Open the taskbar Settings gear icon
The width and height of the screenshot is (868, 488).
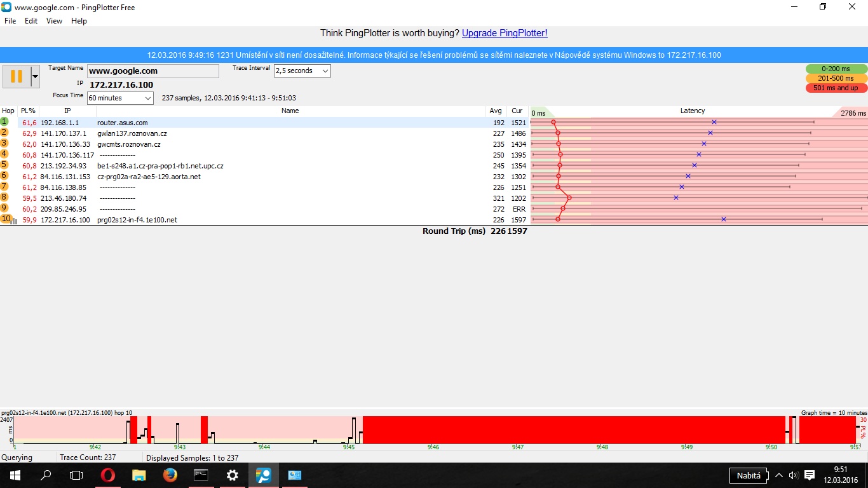point(232,475)
